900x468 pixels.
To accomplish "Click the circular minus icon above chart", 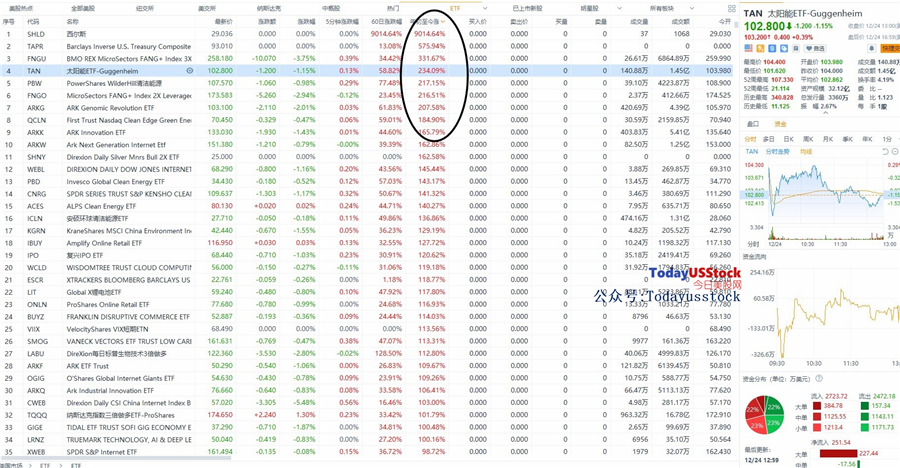I will coord(895,152).
